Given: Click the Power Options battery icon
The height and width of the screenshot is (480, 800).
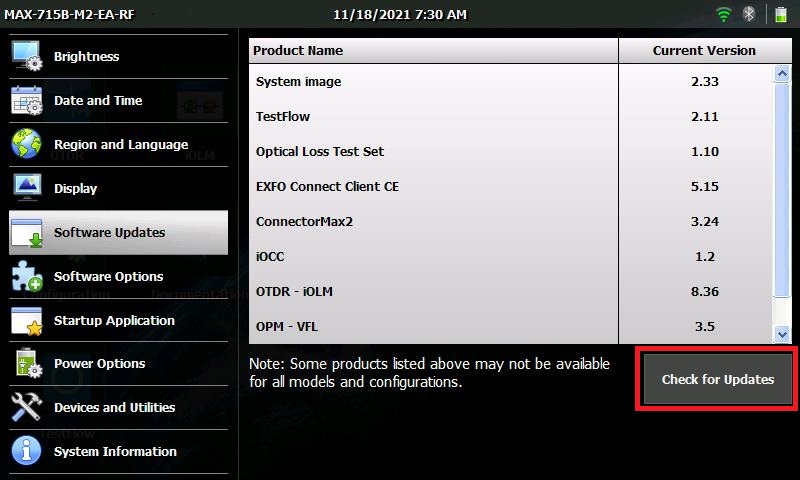Looking at the screenshot, I should 28,363.
